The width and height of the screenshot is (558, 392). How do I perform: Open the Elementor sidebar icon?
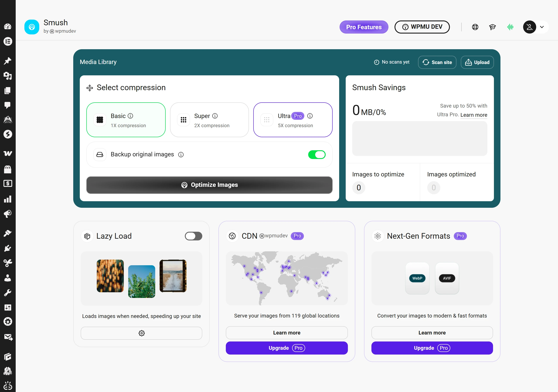coord(8,42)
